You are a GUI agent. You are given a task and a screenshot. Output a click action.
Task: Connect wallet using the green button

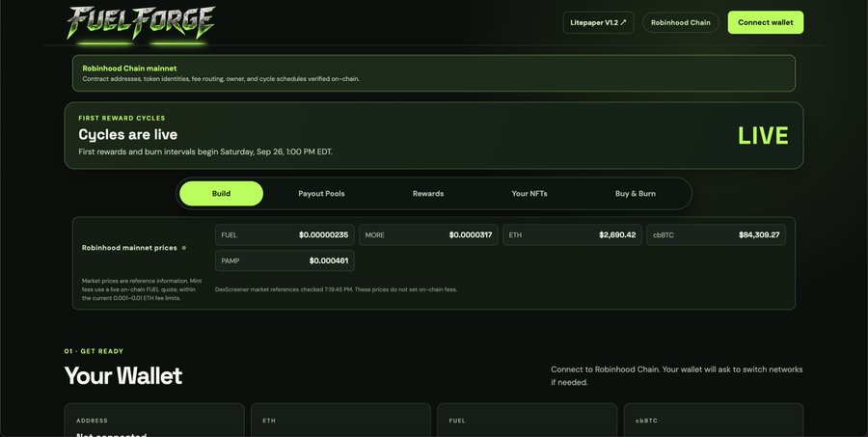click(x=766, y=22)
